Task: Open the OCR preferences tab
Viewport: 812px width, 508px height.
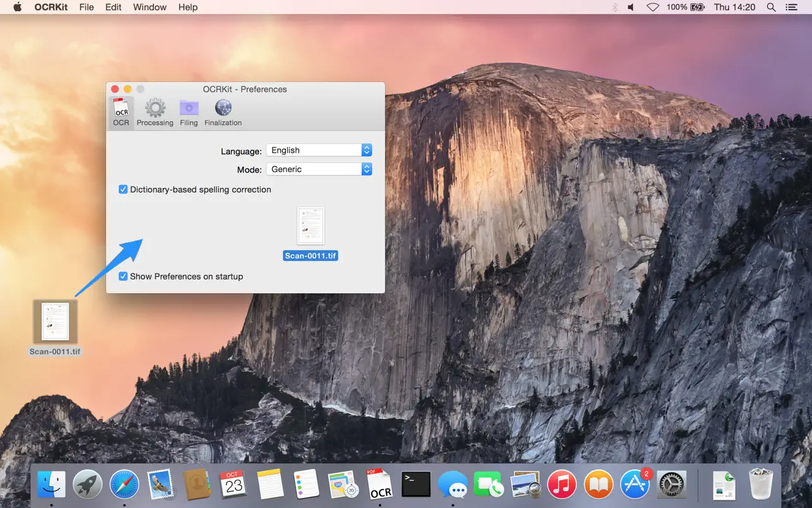Action: pos(121,113)
